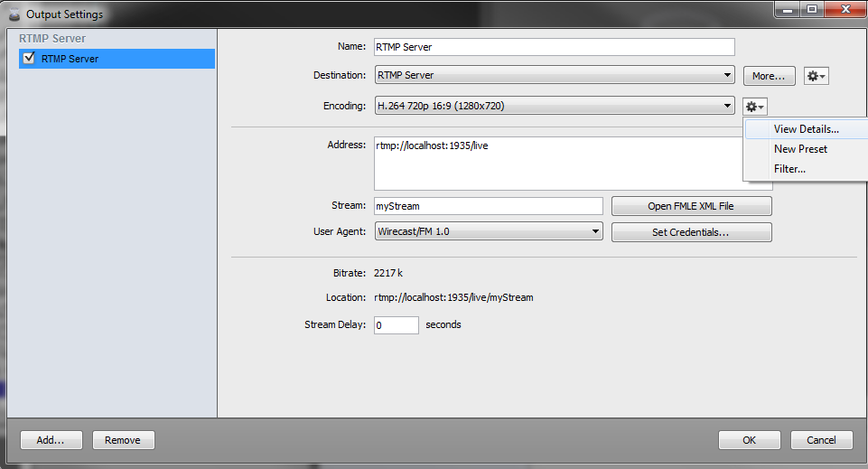Open the Destination dropdown
This screenshot has width=868, height=469.
point(555,75)
